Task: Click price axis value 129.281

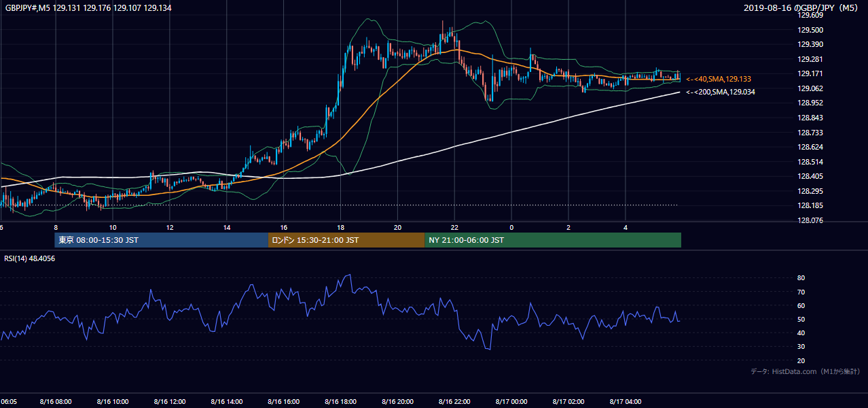Action: click(810, 59)
